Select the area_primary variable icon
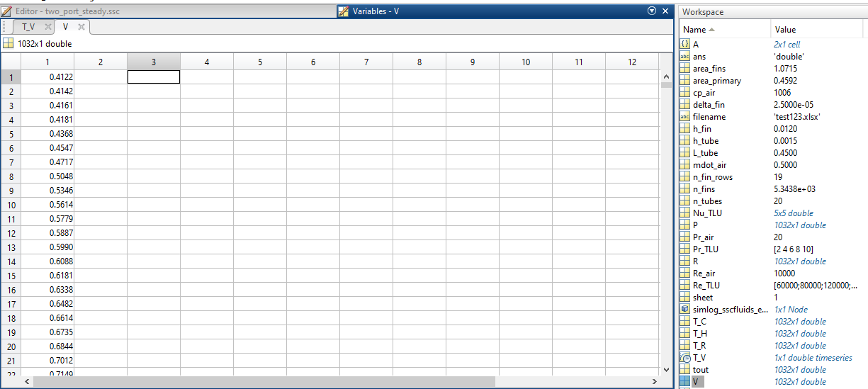 tap(684, 80)
